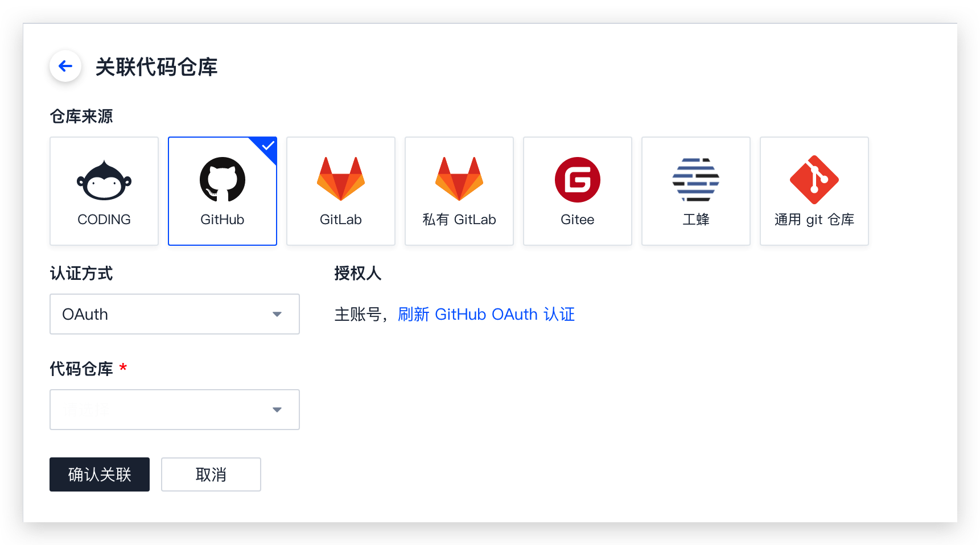Click the 授权人 label
Viewport: 980px width, 545px height.
pyautogui.click(x=358, y=274)
